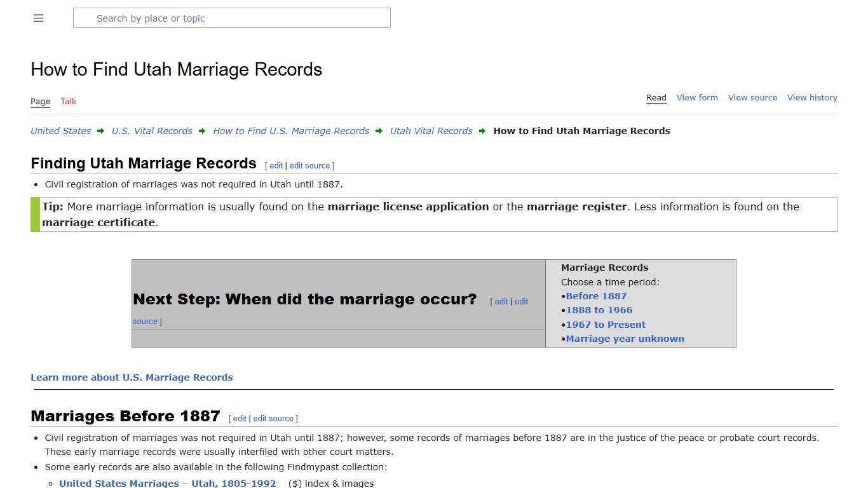868x488 pixels.
Task: Follow the United States breadcrumb link
Action: [60, 131]
